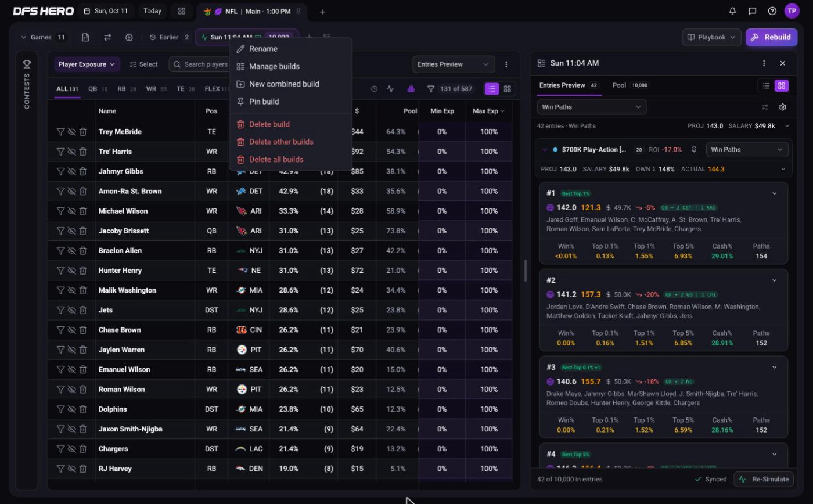The image size is (813, 504).
Task: Open the Player Exposure dropdown
Action: point(87,64)
